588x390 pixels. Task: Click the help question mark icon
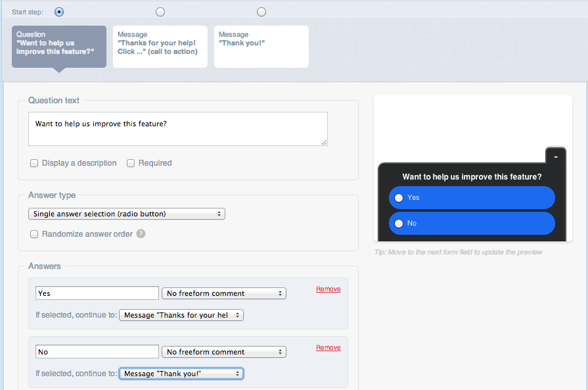(141, 234)
